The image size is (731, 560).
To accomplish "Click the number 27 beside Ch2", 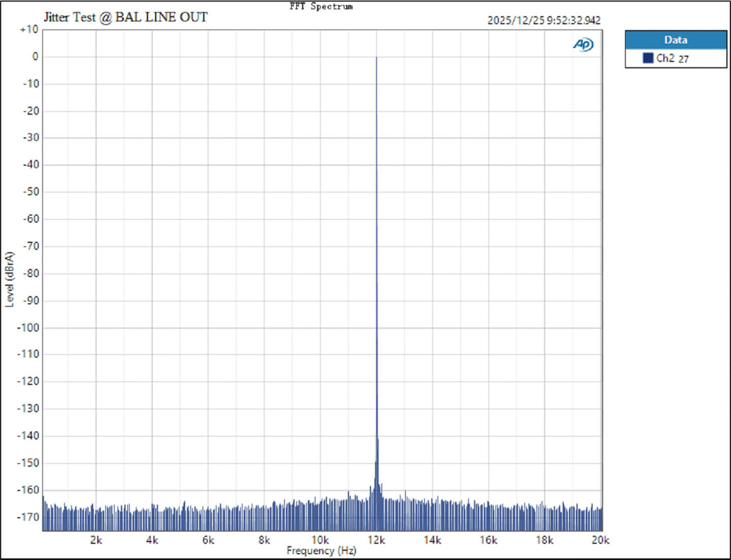I will (683, 59).
